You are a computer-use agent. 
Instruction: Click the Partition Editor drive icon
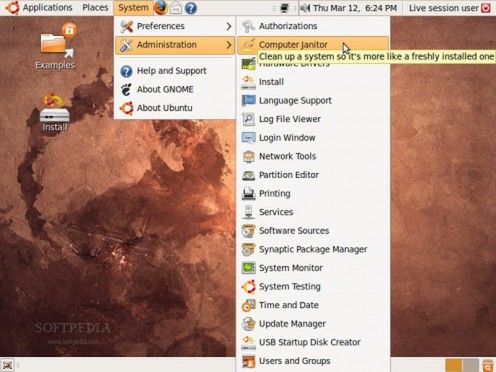click(248, 175)
